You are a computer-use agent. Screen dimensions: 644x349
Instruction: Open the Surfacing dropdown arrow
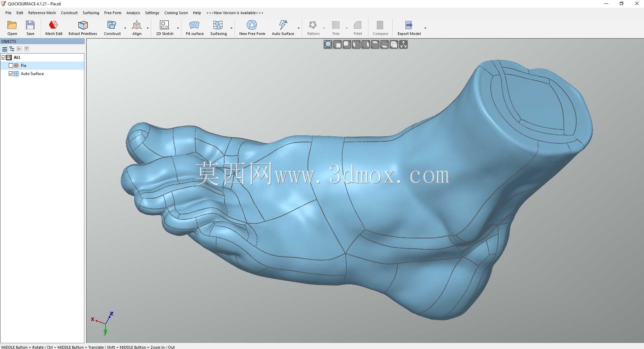[x=231, y=28]
